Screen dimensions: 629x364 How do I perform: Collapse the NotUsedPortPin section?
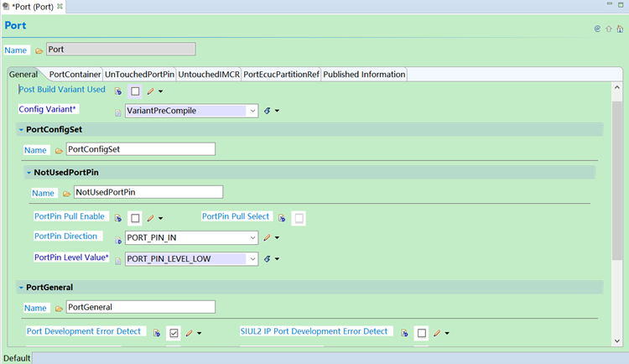[x=29, y=172]
